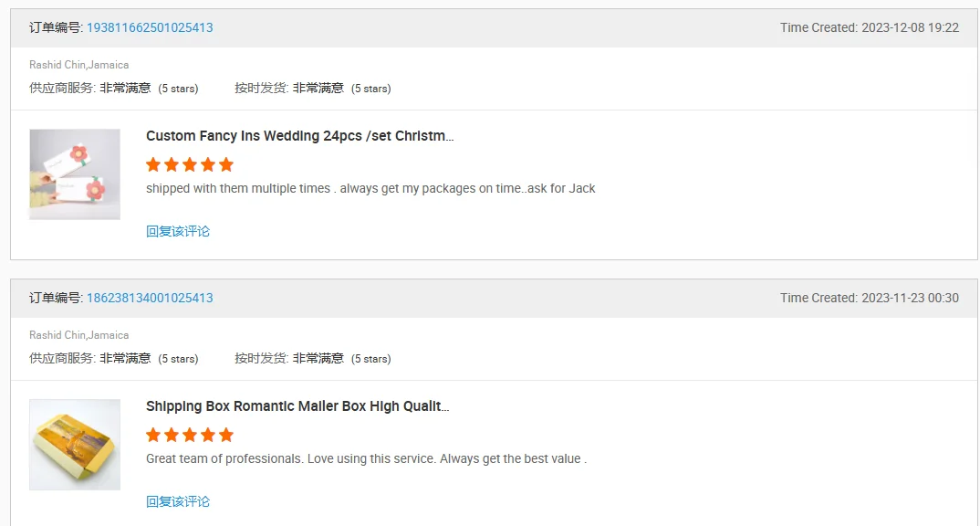
Task: Click the "Great team of professionals" review text
Action: (366, 458)
